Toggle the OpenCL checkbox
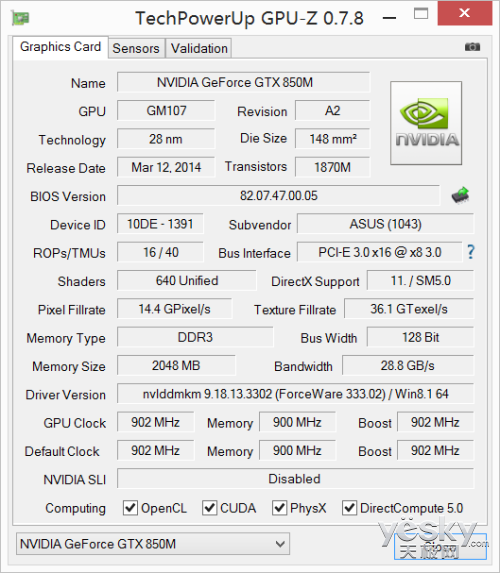The width and height of the screenshot is (500, 573). pyautogui.click(x=130, y=508)
